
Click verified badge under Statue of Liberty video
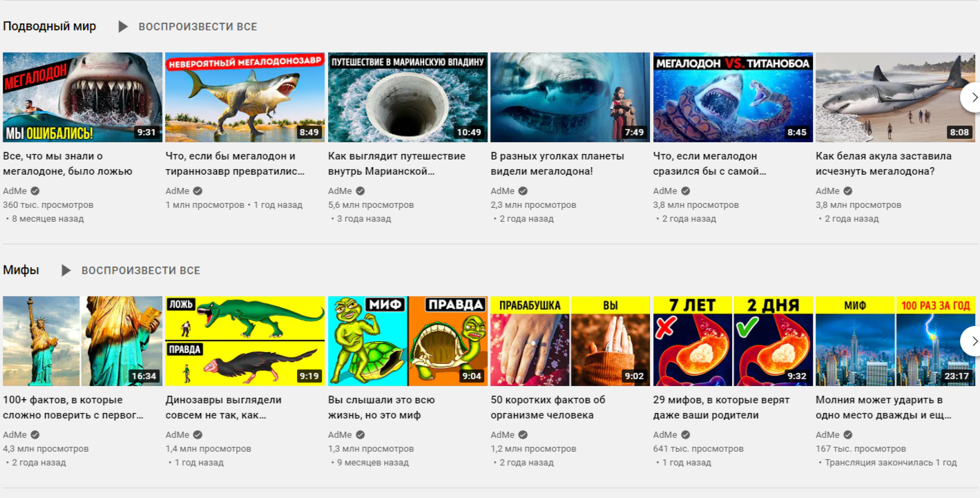coord(35,435)
